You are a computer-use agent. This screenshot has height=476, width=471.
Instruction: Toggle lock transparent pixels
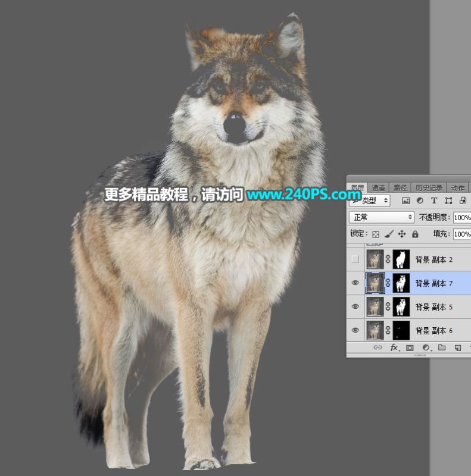tap(376, 234)
